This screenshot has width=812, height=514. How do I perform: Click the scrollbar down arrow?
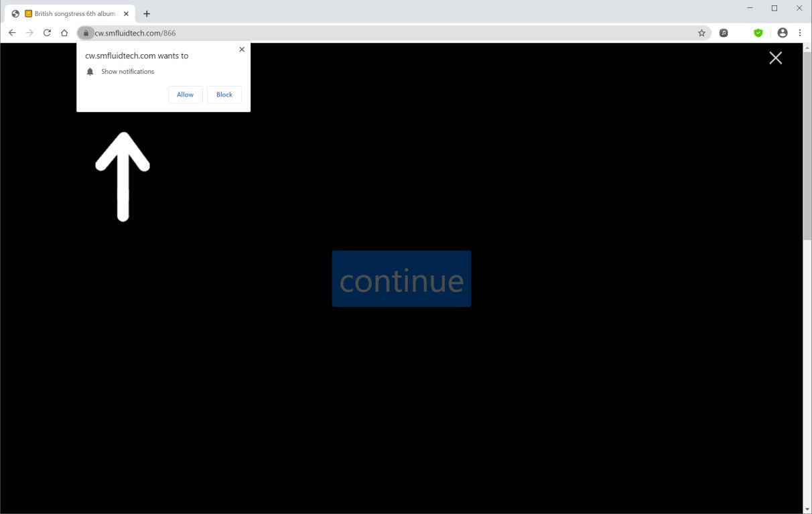[807, 509]
